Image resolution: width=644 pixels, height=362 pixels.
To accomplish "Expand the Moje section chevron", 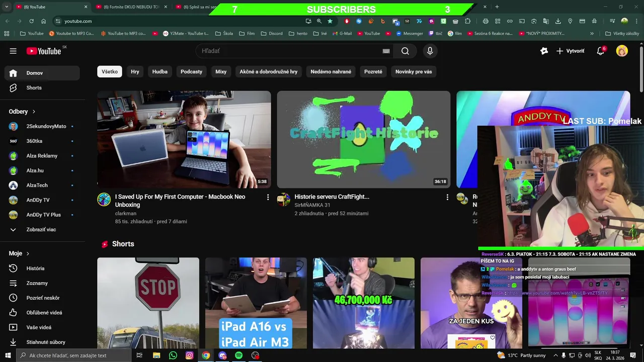I will 28,253.
